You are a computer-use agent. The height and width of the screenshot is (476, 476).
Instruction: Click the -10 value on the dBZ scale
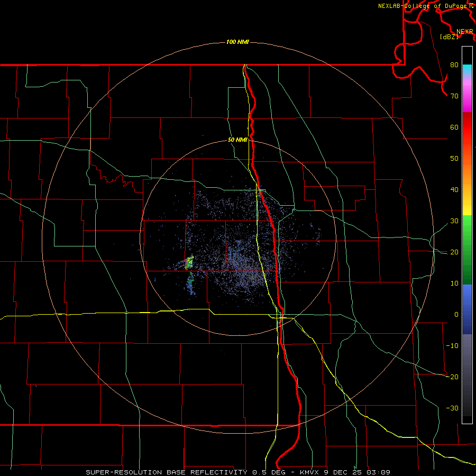[452, 346]
